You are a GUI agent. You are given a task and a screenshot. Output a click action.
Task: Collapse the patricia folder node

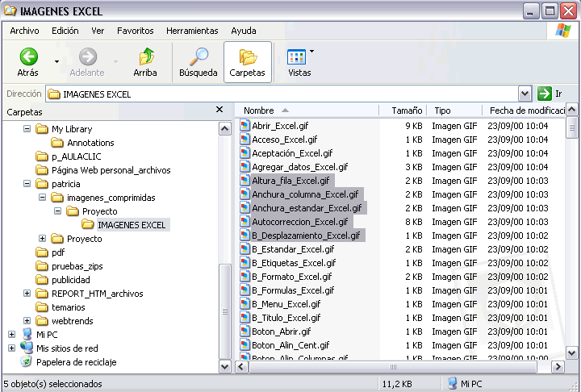(27, 184)
